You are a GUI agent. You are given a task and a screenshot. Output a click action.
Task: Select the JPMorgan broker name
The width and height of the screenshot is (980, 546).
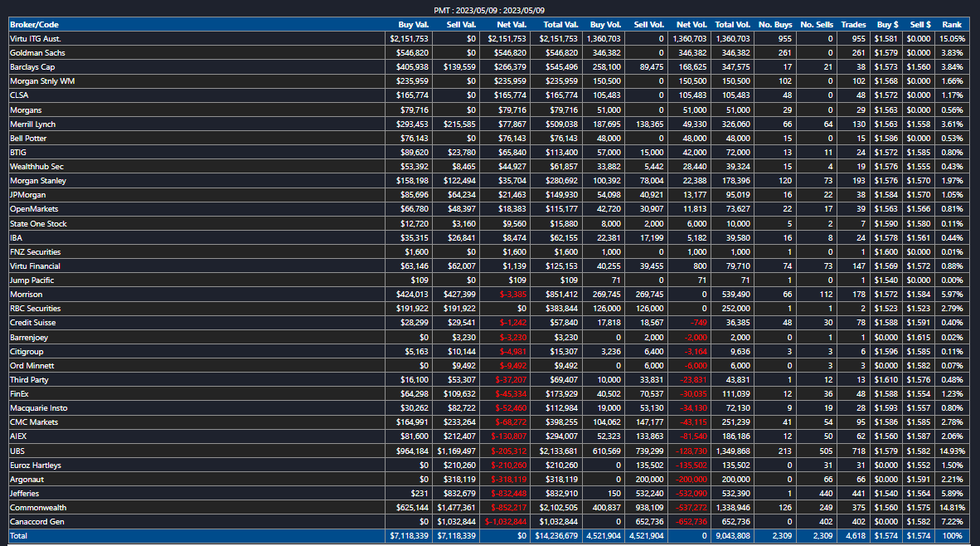[27, 195]
